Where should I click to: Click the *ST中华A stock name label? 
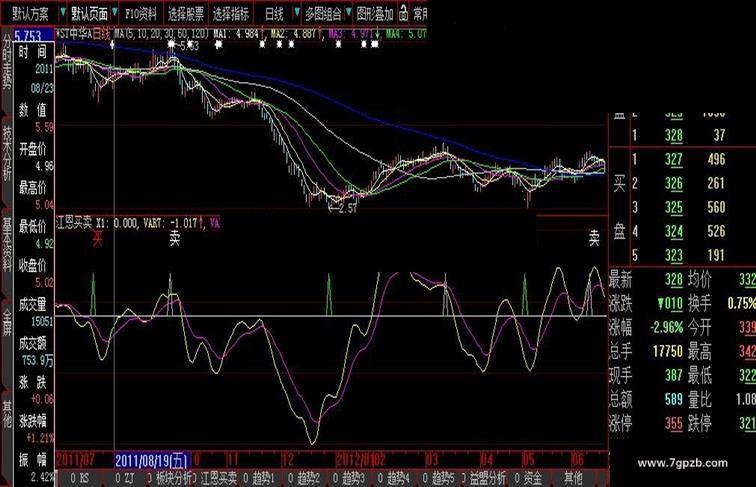pos(74,34)
